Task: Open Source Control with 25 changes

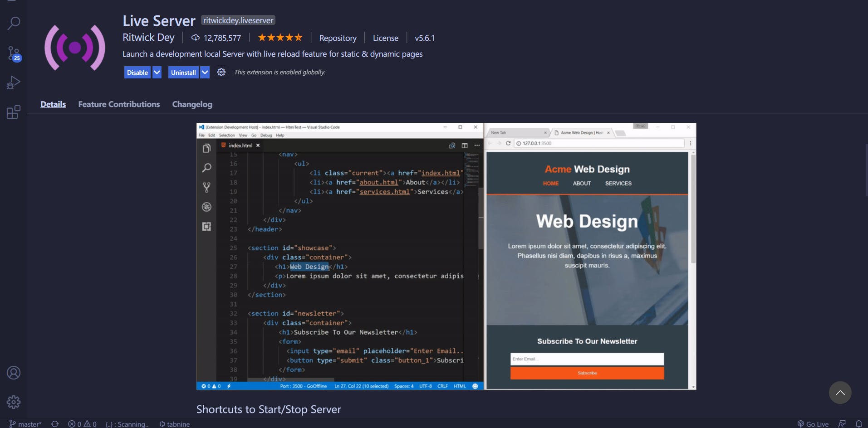Action: pyautogui.click(x=14, y=53)
